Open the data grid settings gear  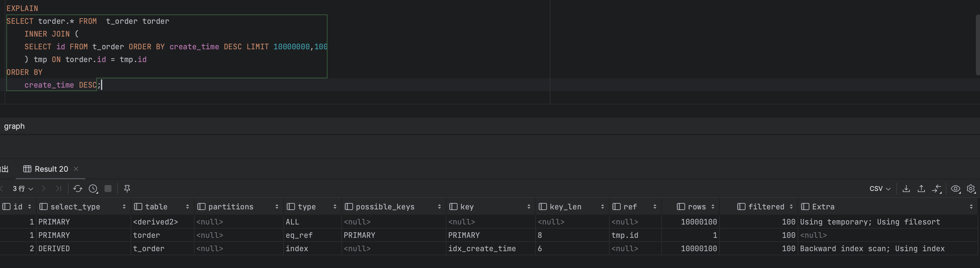click(x=971, y=189)
